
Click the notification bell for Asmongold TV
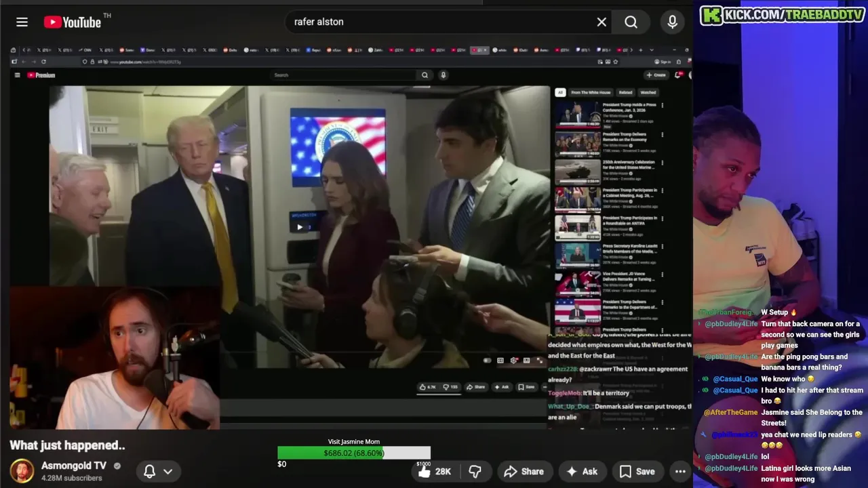pyautogui.click(x=150, y=471)
